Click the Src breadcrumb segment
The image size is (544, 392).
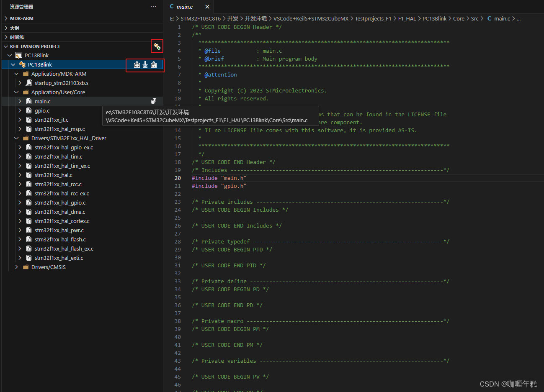coord(474,18)
